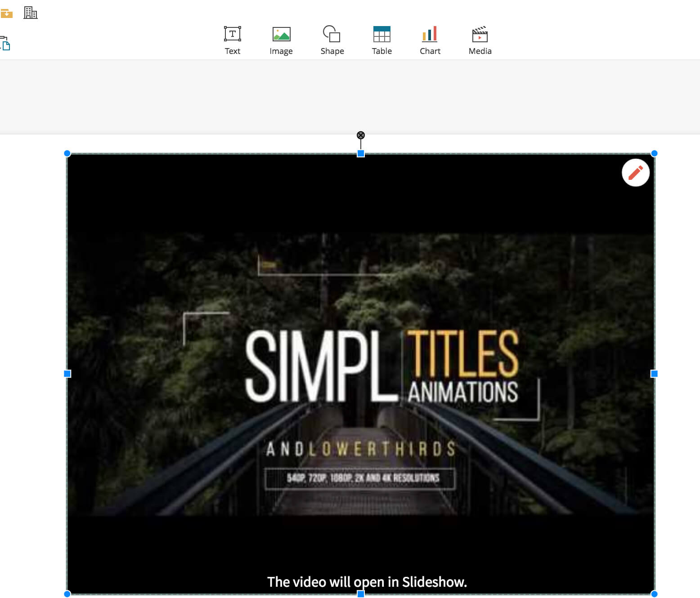The image size is (700, 598).
Task: Click the copy document icon at left edge
Action: pos(5,44)
